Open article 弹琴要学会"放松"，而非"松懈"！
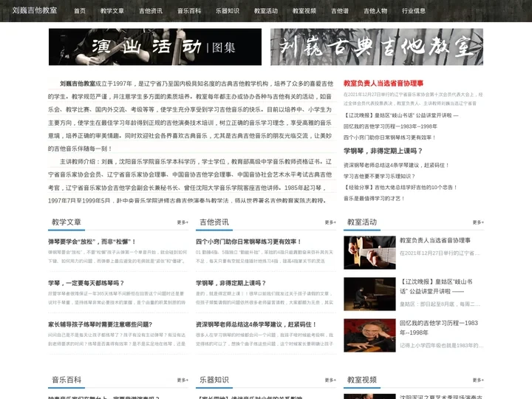 (x=92, y=242)
